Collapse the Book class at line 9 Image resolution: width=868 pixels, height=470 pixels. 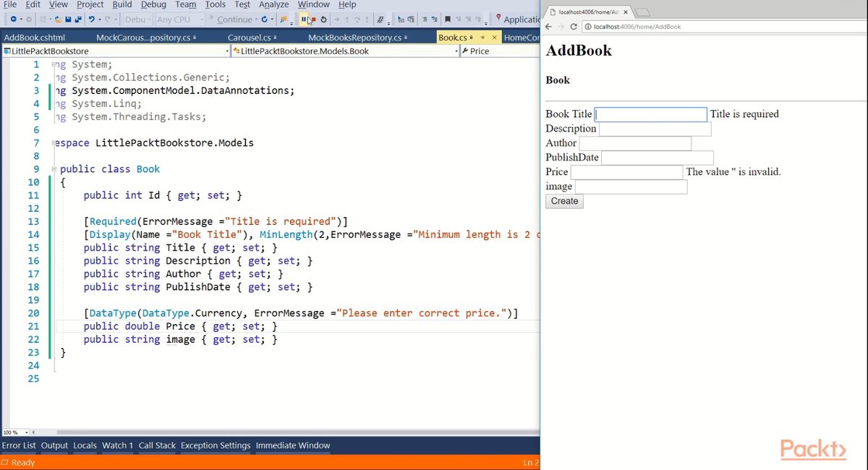click(x=55, y=169)
